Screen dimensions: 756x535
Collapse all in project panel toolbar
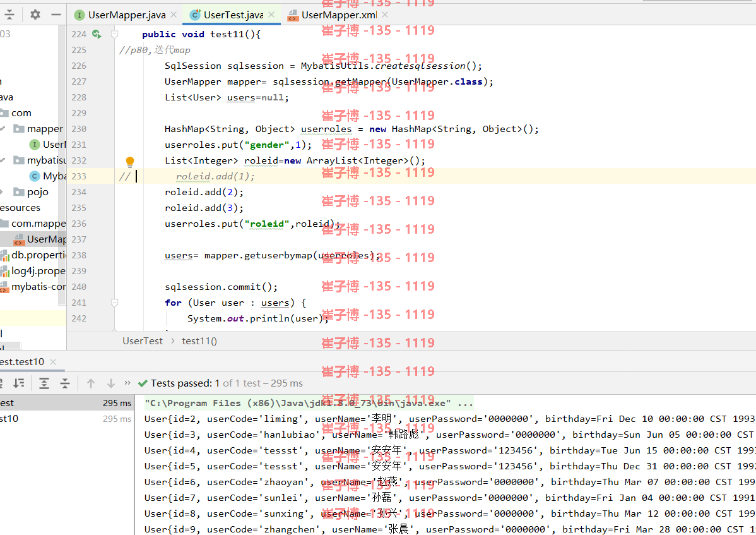(x=9, y=15)
